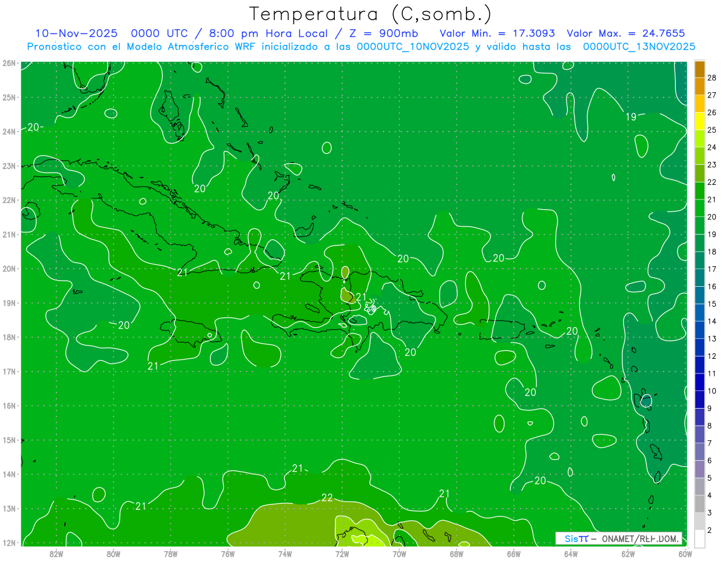This screenshot has width=728, height=562.
Task: Click the "19" contour label on the map
Action: tap(631, 116)
